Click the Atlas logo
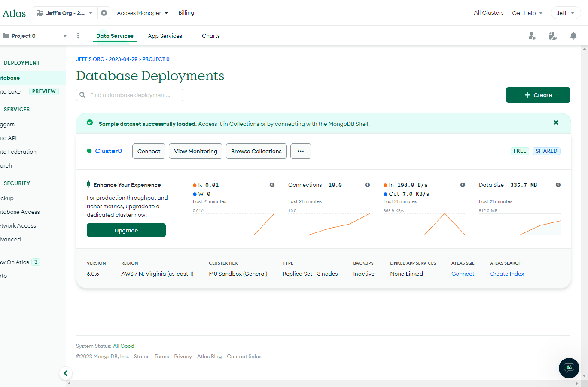 pos(14,13)
